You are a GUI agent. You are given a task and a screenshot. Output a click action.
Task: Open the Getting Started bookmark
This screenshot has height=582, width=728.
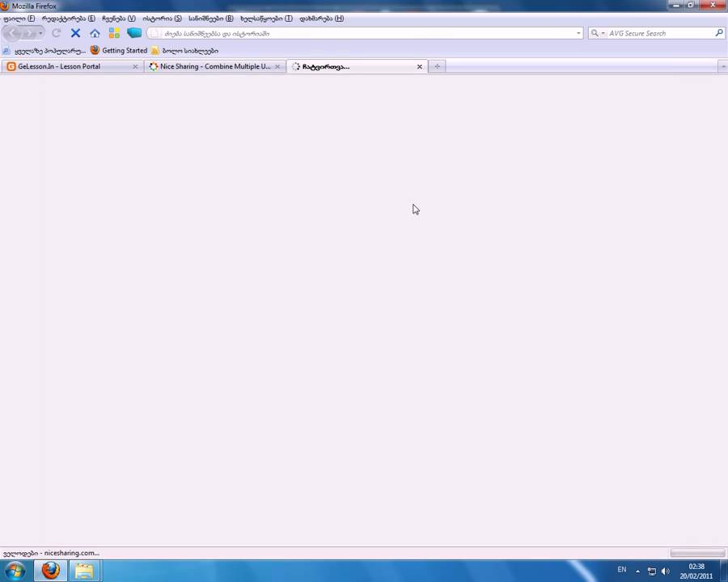point(119,50)
